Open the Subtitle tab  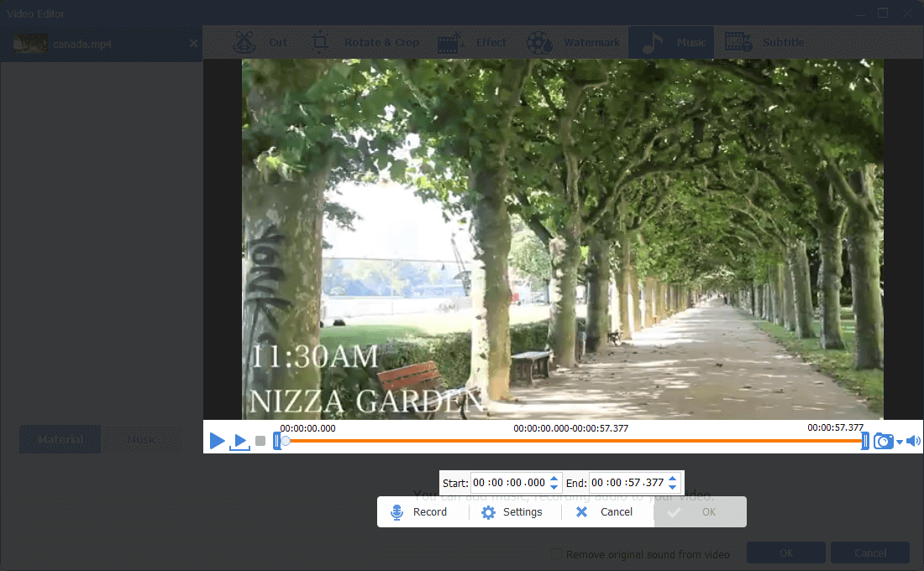click(x=764, y=43)
